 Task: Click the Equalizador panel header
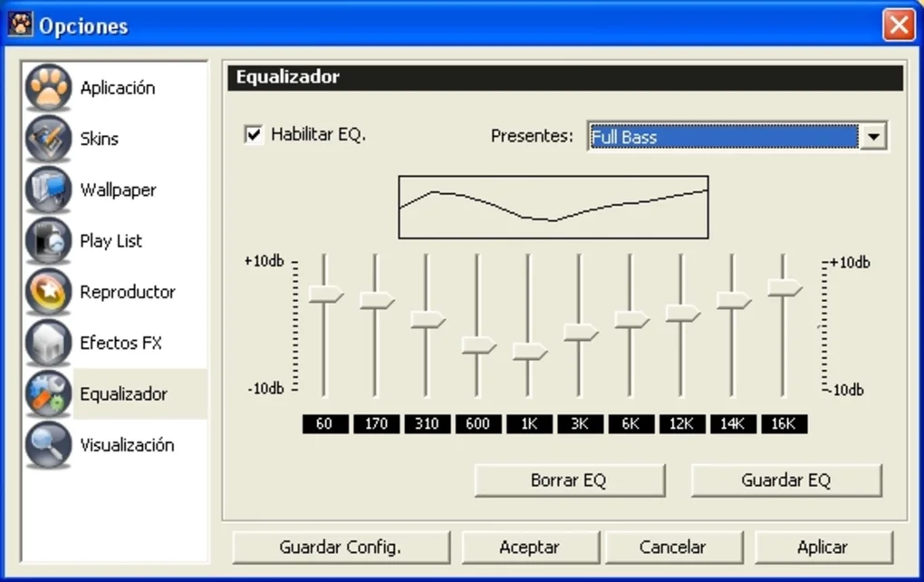pyautogui.click(x=565, y=78)
